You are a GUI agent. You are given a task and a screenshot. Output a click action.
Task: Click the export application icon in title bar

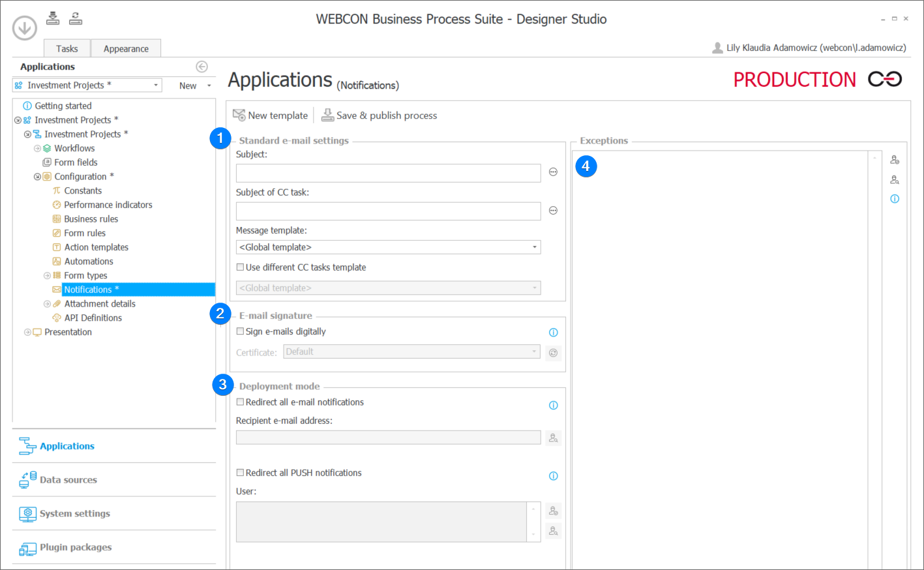76,18
